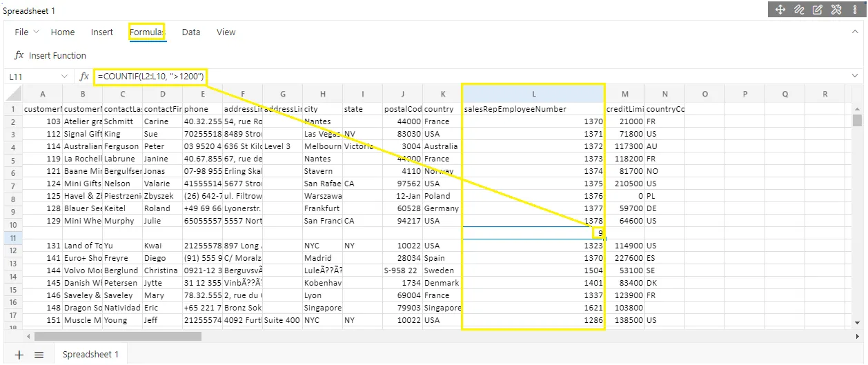Select the cell with Ferguson
This screenshot has height=365, width=868.
(122, 146)
